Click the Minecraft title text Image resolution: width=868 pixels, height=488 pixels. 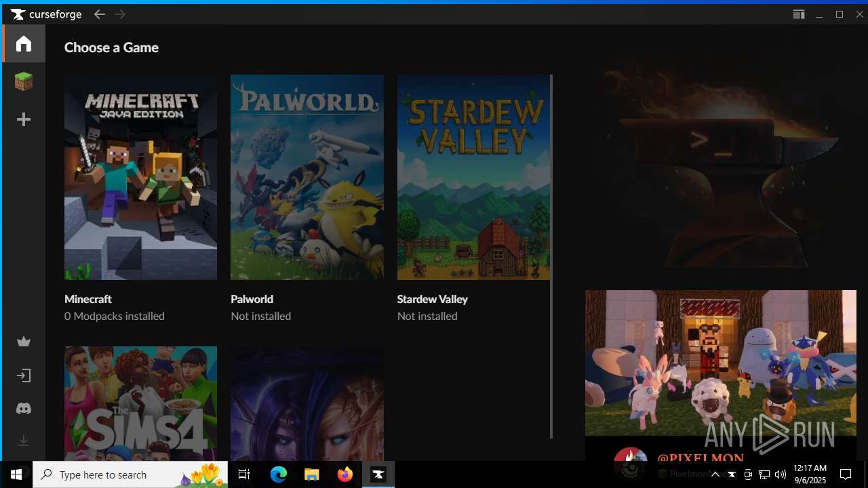tap(88, 299)
